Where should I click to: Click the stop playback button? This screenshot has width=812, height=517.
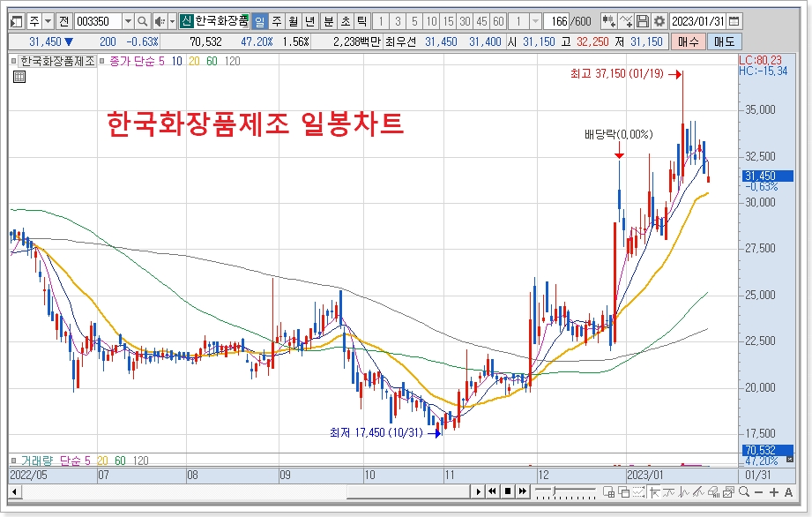[x=508, y=491]
